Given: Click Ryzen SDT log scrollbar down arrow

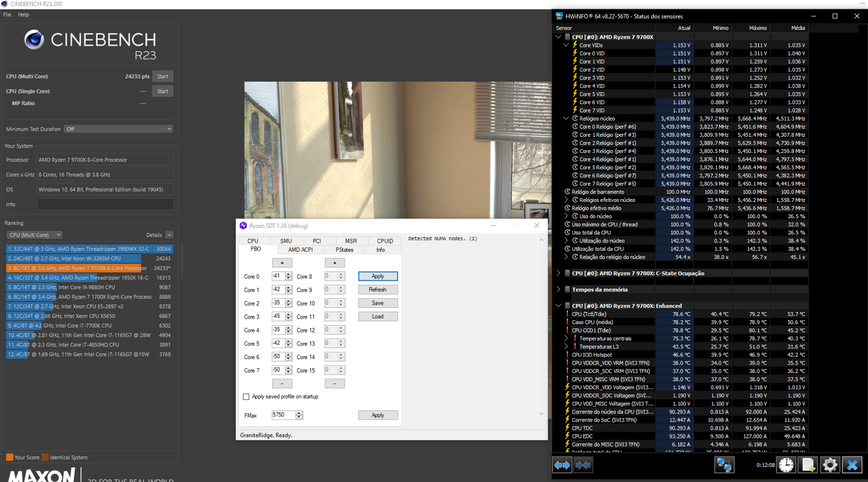Looking at the screenshot, I should [x=541, y=414].
